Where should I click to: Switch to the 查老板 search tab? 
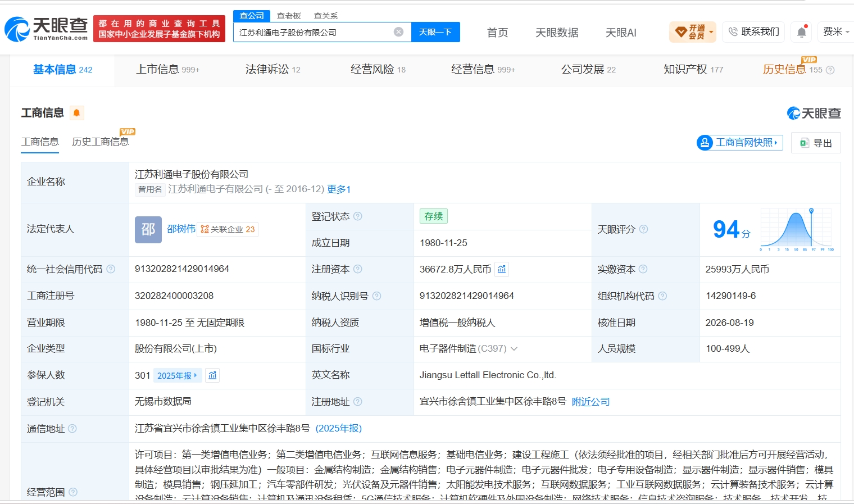click(x=289, y=16)
